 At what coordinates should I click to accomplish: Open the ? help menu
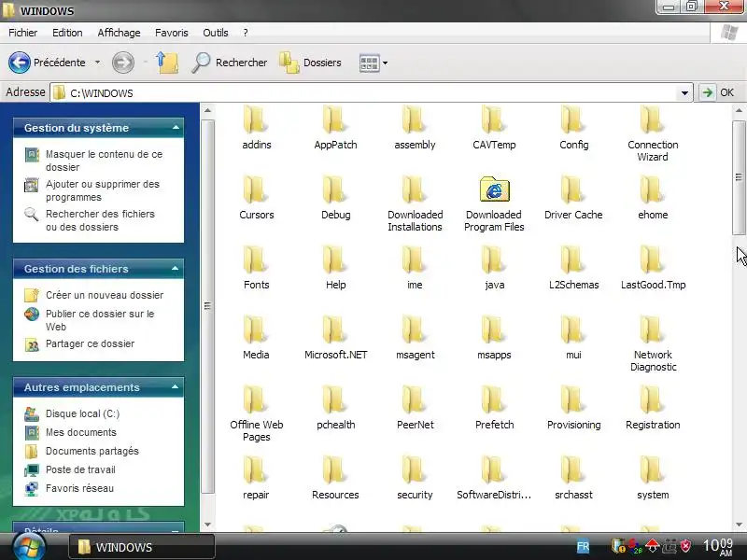[246, 33]
